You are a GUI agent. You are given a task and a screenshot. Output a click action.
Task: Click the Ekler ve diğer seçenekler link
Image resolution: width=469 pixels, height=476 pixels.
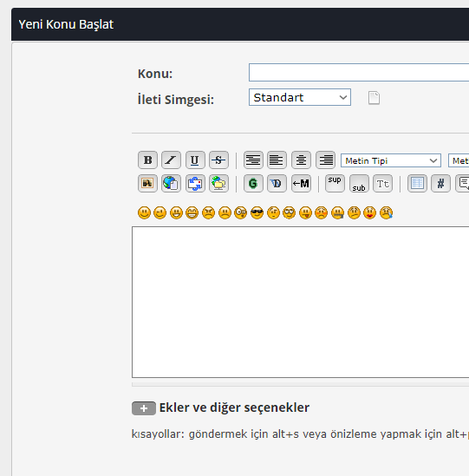(234, 408)
